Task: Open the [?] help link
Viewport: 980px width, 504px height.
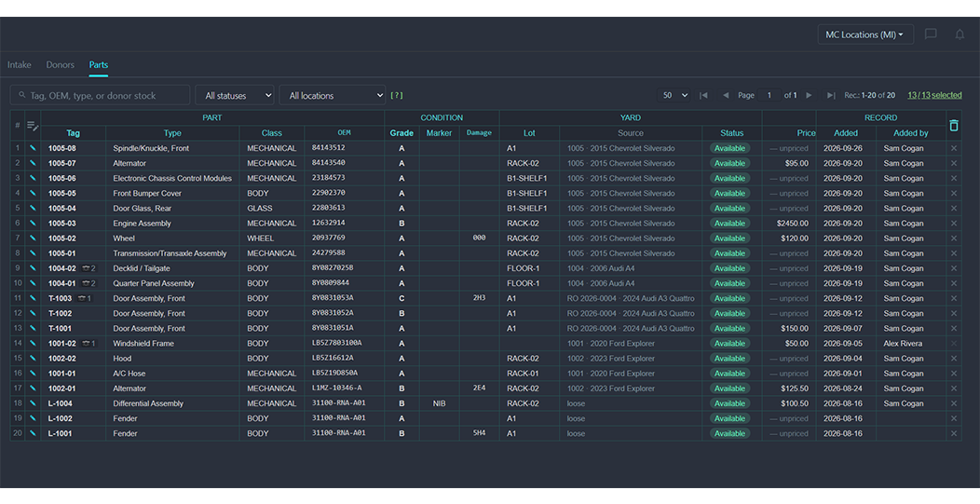Action: tap(396, 95)
